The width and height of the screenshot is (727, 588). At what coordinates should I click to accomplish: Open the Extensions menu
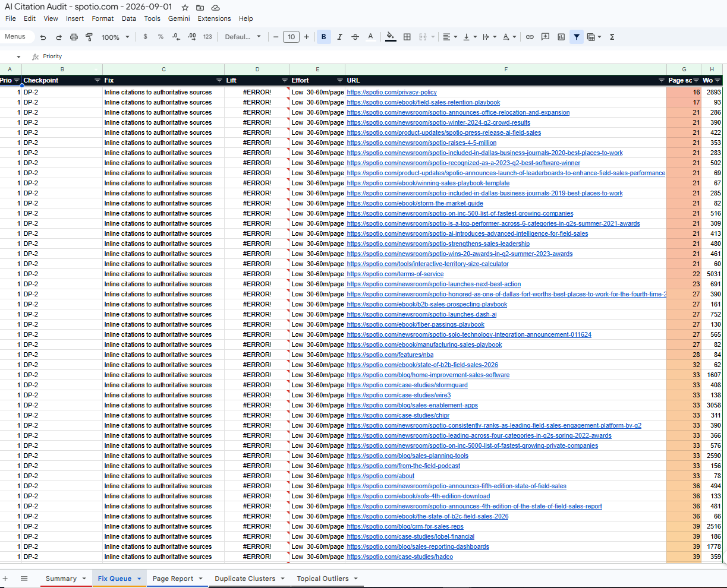(214, 18)
